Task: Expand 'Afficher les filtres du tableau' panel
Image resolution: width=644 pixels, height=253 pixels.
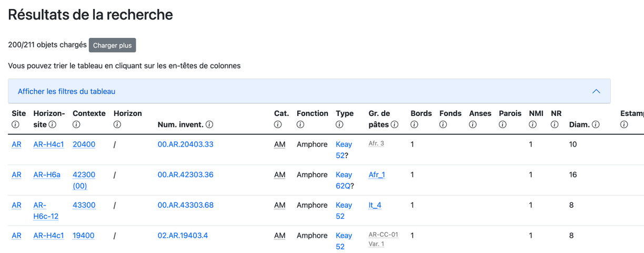Action: pyautogui.click(x=67, y=91)
